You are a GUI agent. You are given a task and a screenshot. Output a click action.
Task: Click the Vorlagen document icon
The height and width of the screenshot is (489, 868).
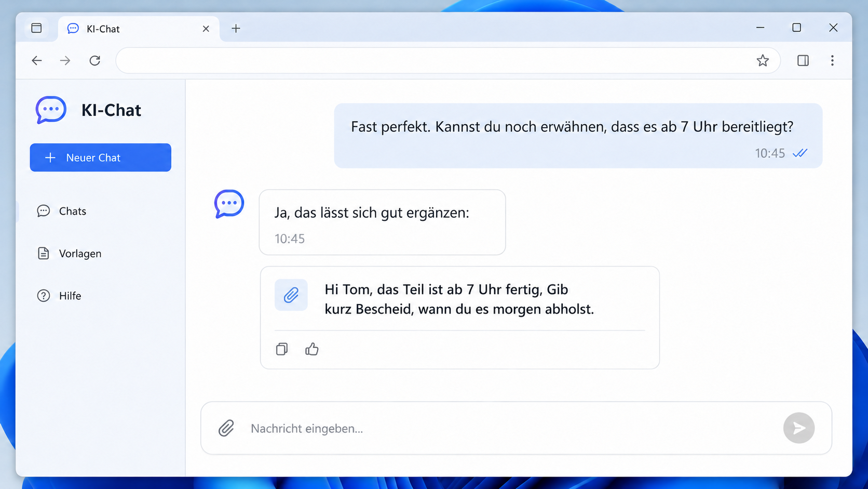[44, 254]
